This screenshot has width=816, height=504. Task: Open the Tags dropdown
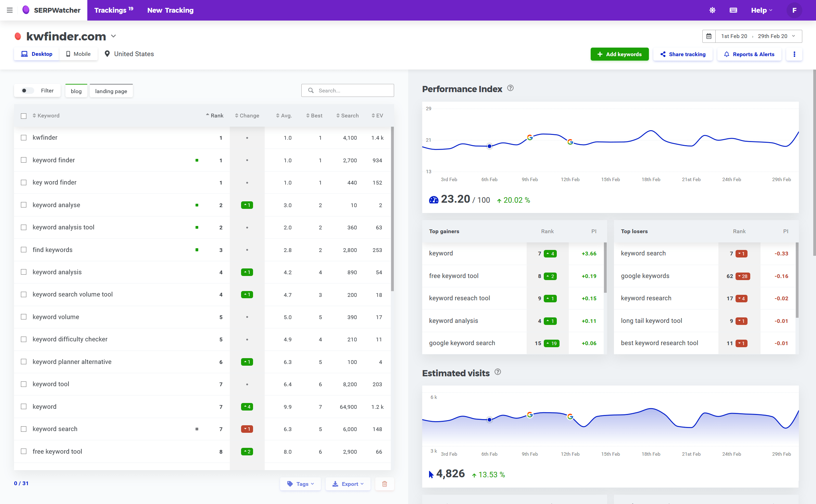pos(300,484)
